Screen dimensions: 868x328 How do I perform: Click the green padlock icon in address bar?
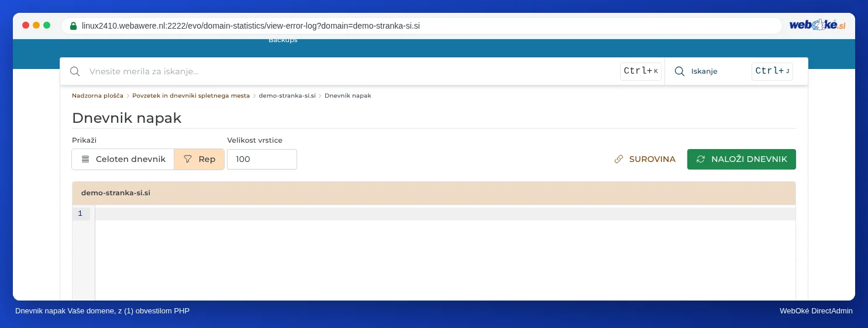(x=73, y=26)
